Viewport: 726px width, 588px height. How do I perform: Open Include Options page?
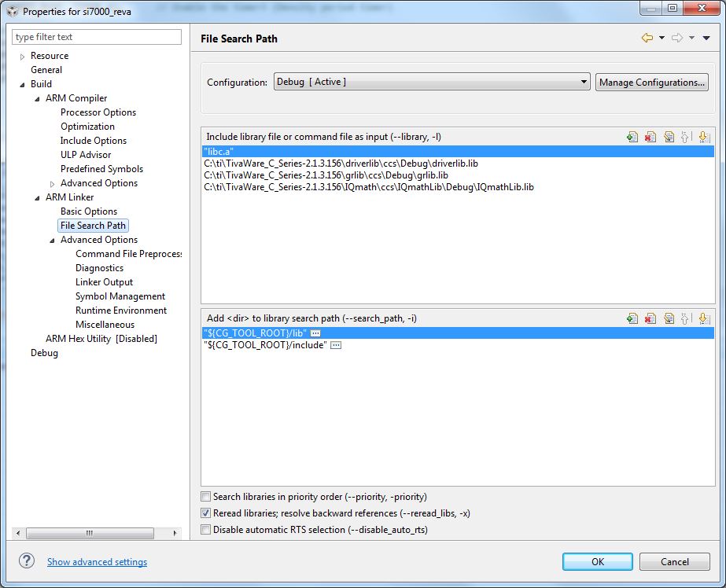point(94,141)
